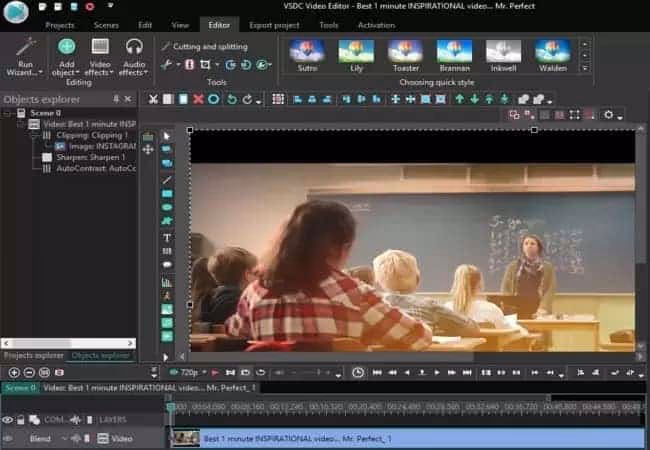This screenshot has height=450, width=650.
Task: Apply the Inkwell quick style
Action: point(503,56)
